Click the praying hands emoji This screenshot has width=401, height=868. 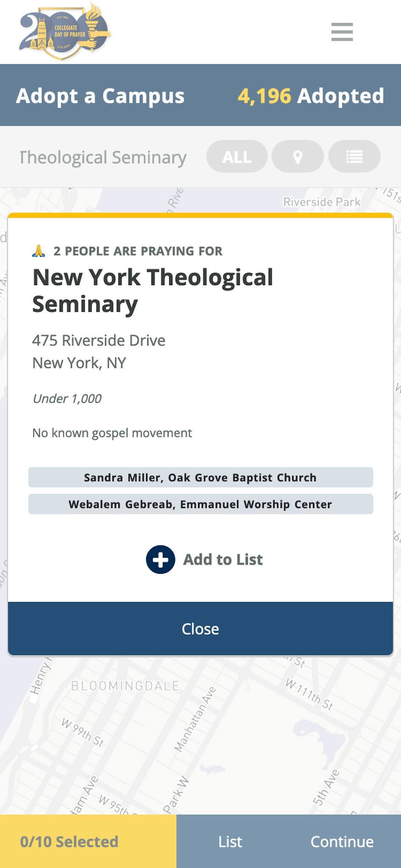click(x=38, y=251)
